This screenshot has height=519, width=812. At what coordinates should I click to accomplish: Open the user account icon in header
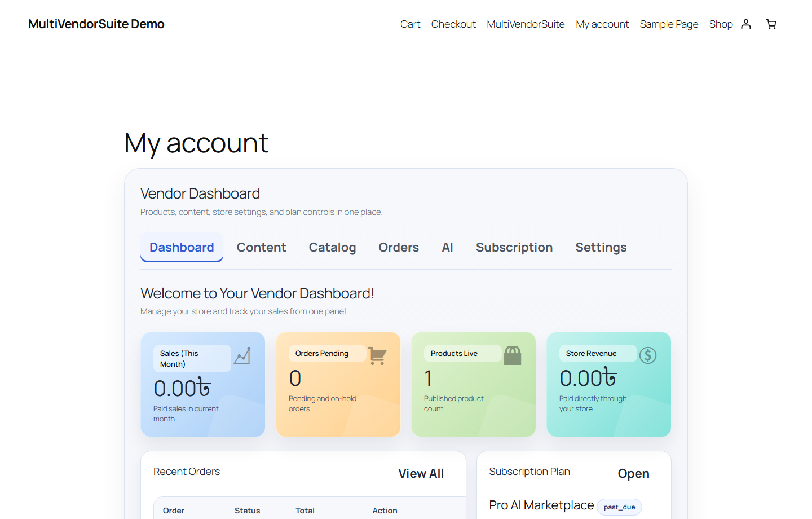746,24
